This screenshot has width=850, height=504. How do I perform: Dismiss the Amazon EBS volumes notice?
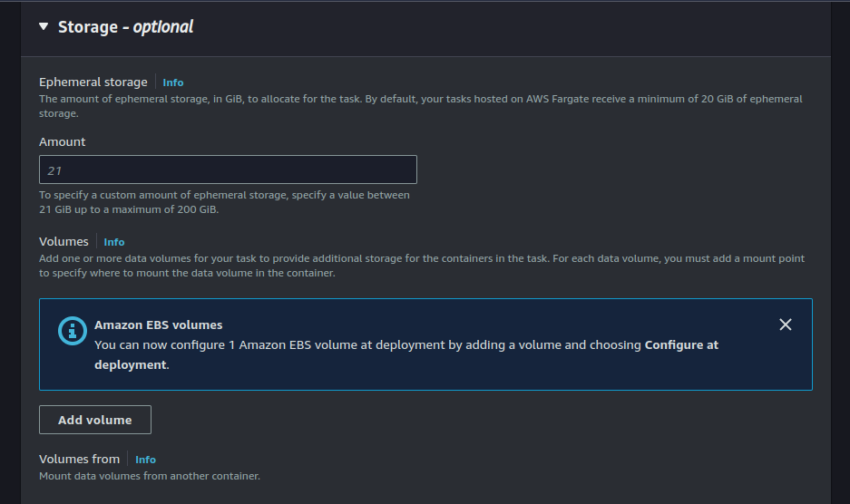[x=786, y=325]
